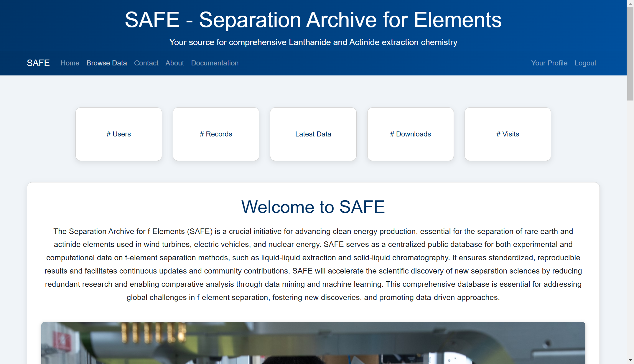This screenshot has width=634, height=364.
Task: Click the scrollbar up arrow
Action: click(630, 4)
